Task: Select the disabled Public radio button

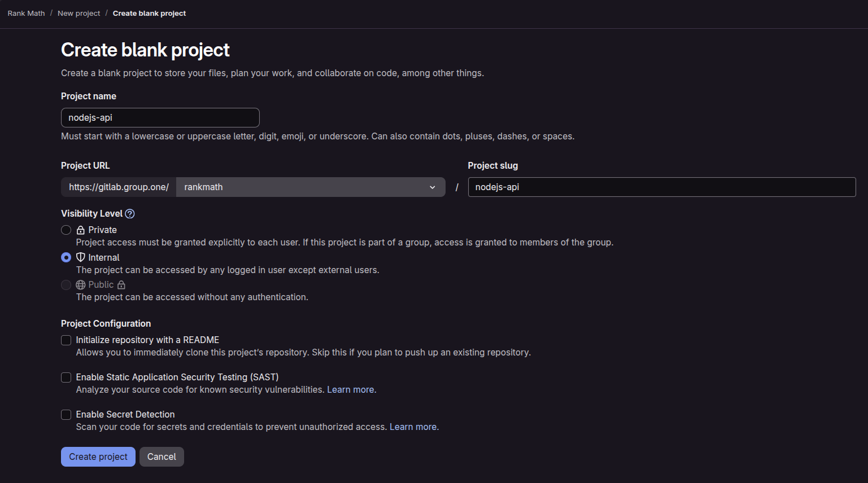Action: (66, 285)
